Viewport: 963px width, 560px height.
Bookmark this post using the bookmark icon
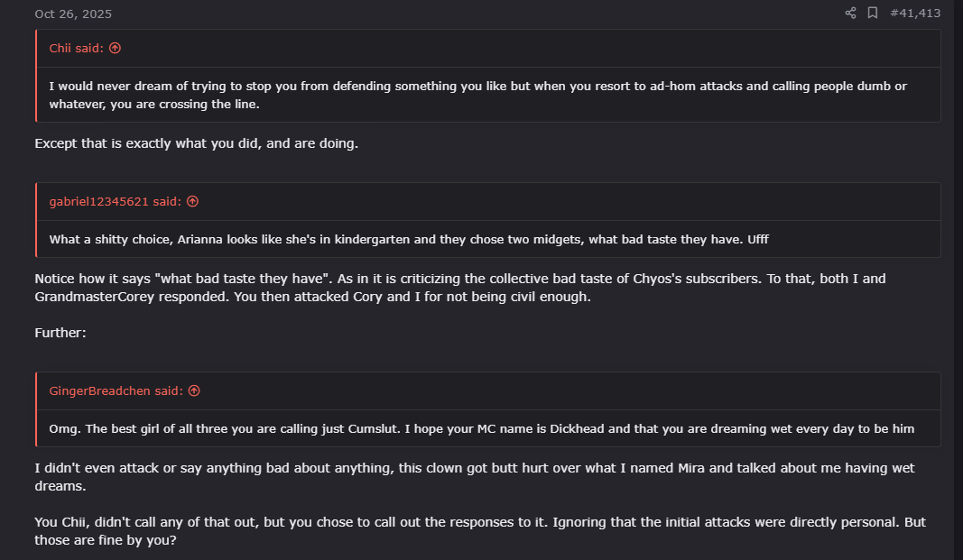(873, 13)
